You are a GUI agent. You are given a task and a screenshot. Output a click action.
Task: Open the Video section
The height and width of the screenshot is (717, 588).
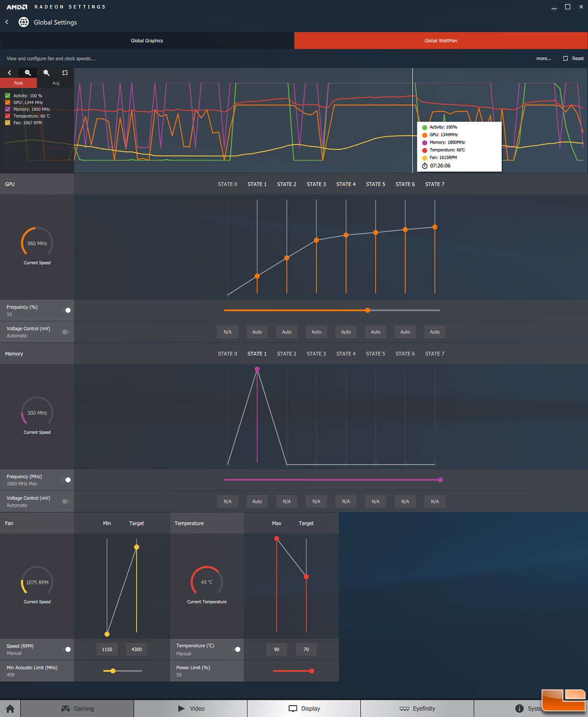coord(191,709)
